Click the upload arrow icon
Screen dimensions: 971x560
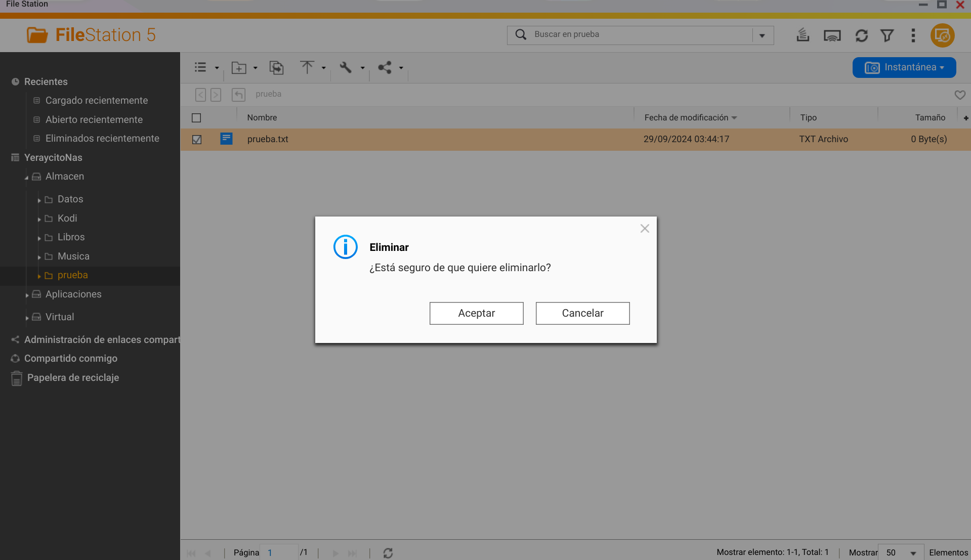pos(307,68)
